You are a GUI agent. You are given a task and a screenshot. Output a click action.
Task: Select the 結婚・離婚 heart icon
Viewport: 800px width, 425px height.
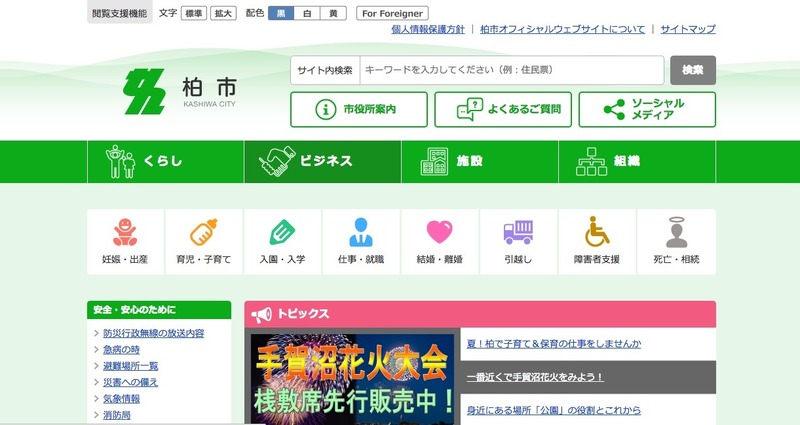click(440, 233)
